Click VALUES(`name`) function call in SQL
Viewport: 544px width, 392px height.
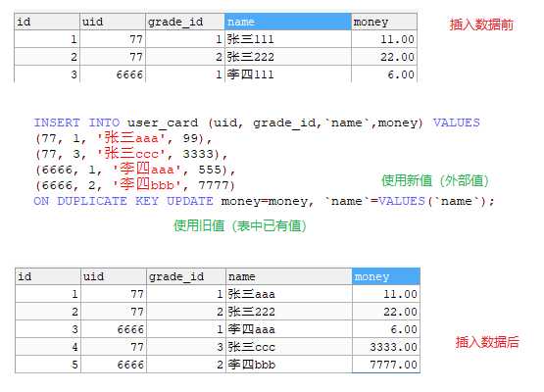tap(432, 201)
